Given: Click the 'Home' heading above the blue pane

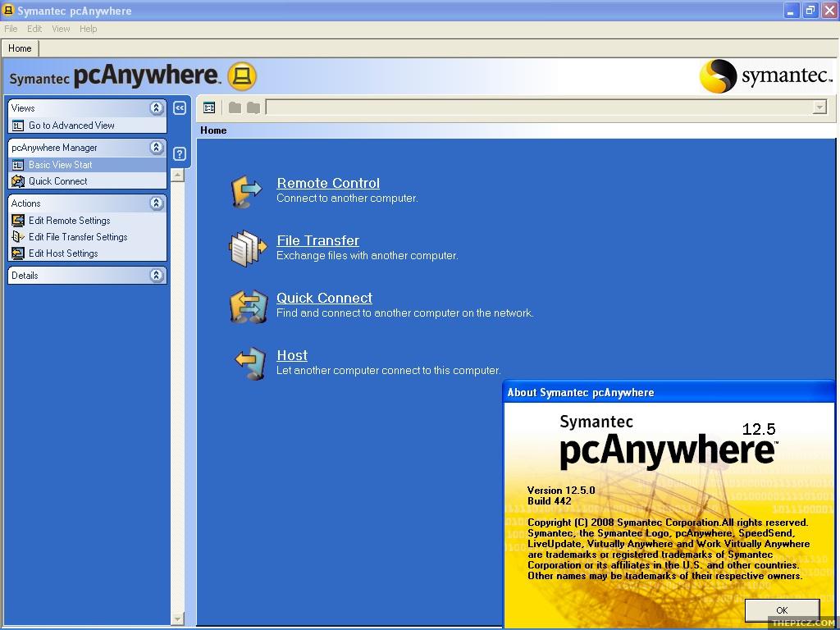Looking at the screenshot, I should (x=213, y=130).
